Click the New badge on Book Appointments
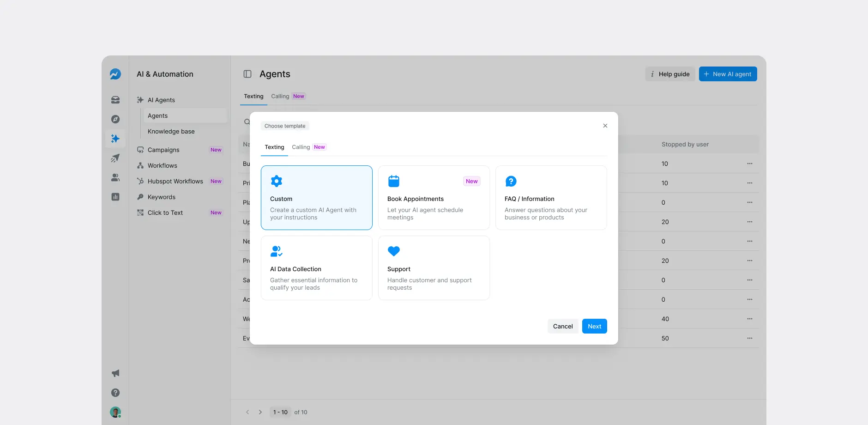 point(472,181)
